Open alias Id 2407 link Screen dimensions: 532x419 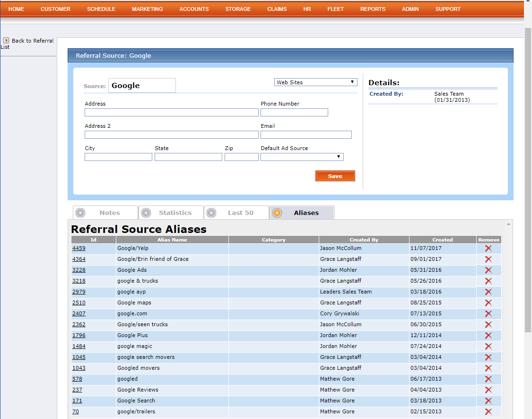(78, 313)
